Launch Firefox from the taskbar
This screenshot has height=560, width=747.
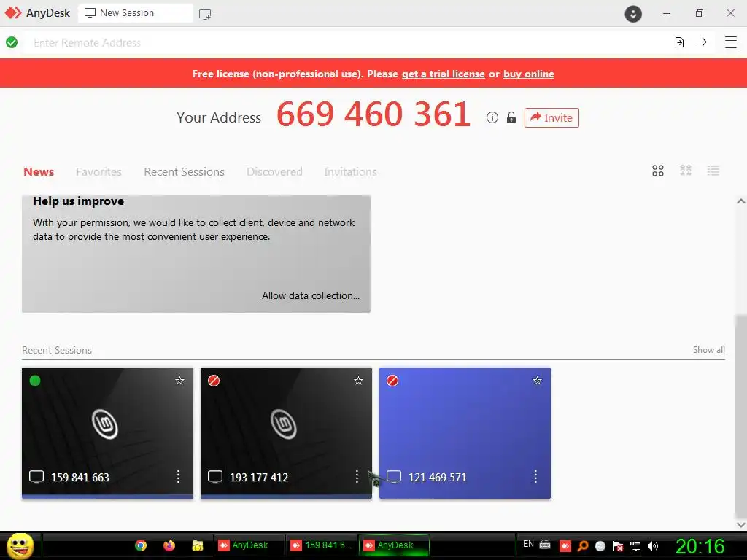169,545
